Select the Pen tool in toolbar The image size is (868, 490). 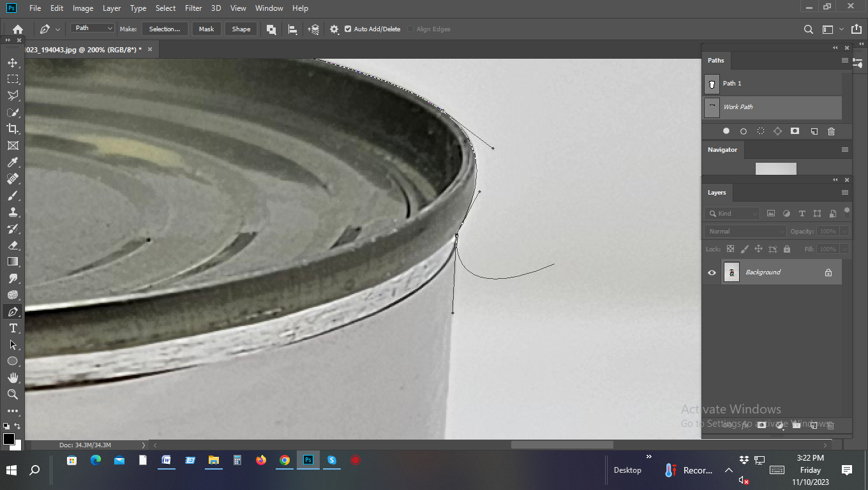(x=12, y=311)
